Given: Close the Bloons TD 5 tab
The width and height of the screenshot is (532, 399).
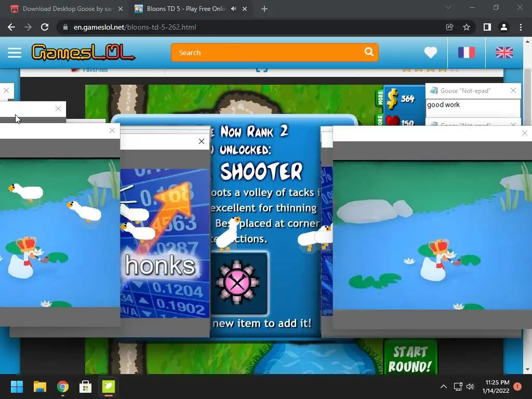Looking at the screenshot, I should pyautogui.click(x=245, y=9).
